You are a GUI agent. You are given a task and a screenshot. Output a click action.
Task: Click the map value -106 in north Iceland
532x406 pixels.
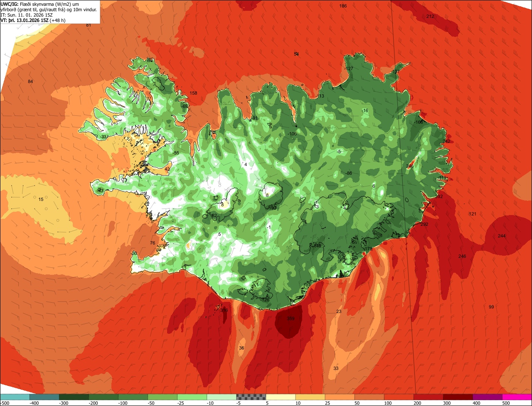click(x=292, y=134)
